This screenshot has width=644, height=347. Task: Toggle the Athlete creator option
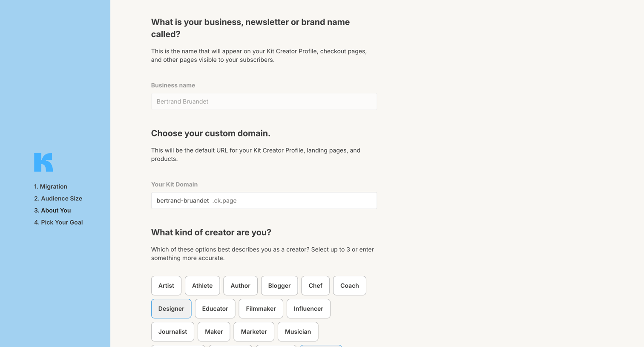pyautogui.click(x=202, y=286)
